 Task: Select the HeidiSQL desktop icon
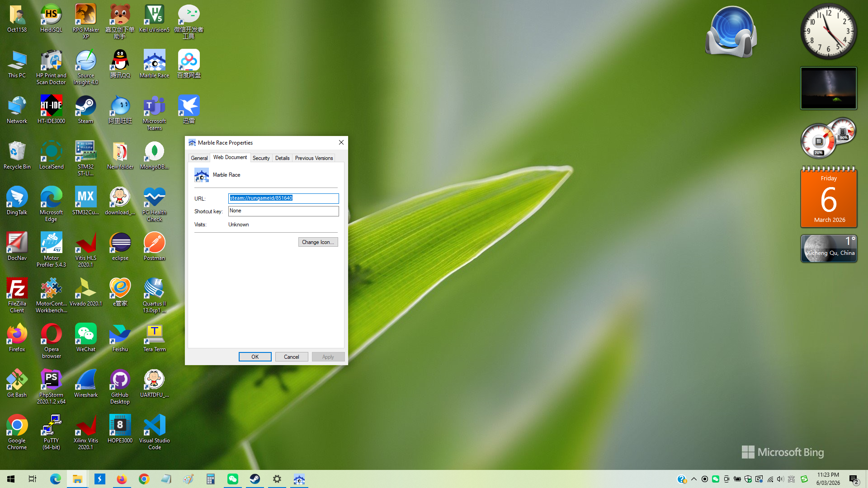point(51,18)
